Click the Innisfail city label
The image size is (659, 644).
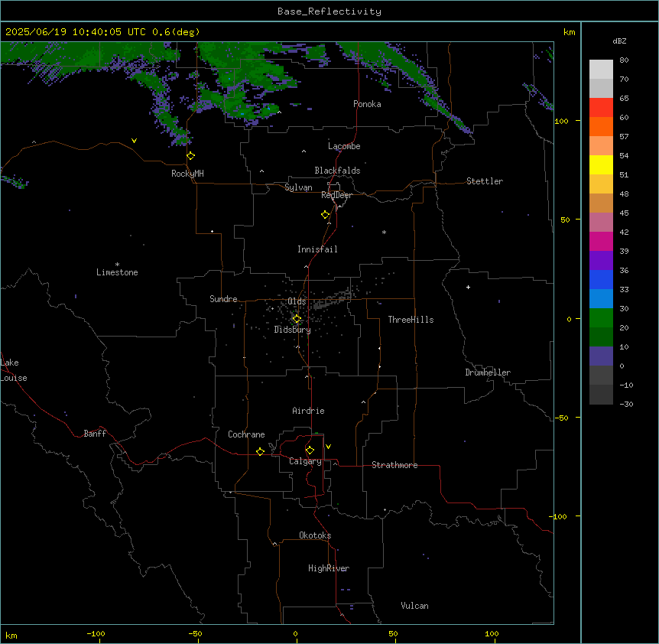tap(317, 249)
